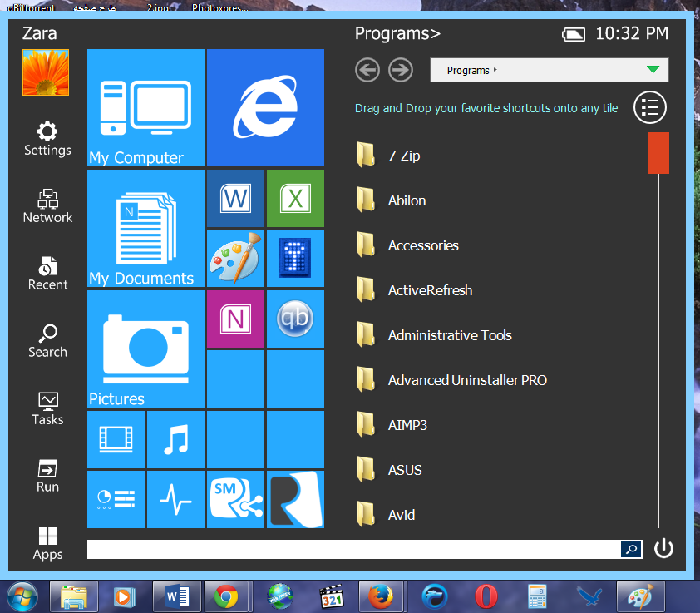700x613 pixels.
Task: Open the blue LED number 7 tile
Action: (x=295, y=258)
